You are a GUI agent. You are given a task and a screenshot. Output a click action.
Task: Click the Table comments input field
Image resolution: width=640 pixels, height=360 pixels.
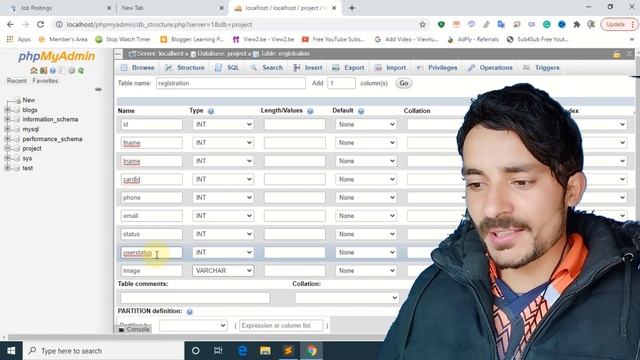click(195, 298)
